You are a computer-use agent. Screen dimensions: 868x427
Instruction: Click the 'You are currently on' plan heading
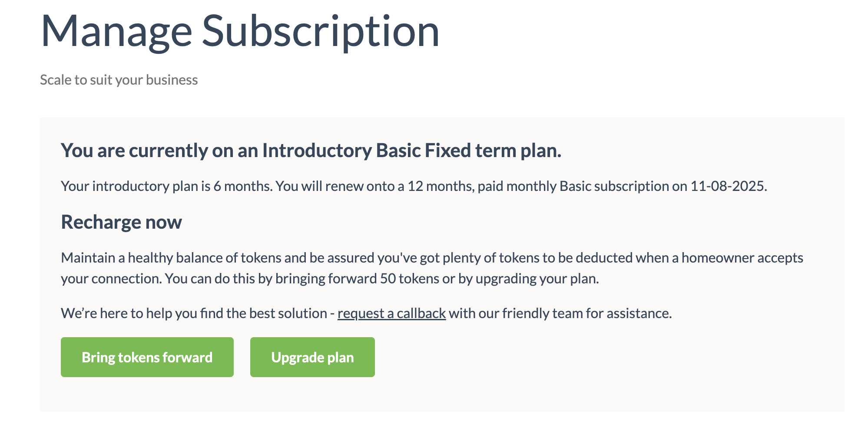click(x=311, y=151)
